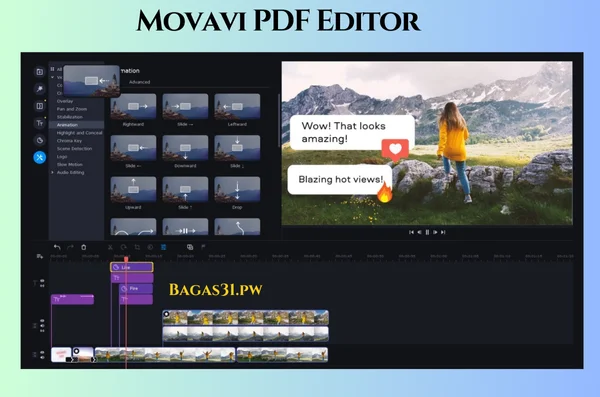The width and height of the screenshot is (600, 397).
Task: Select Scene Detection in tools list
Action: (74, 149)
